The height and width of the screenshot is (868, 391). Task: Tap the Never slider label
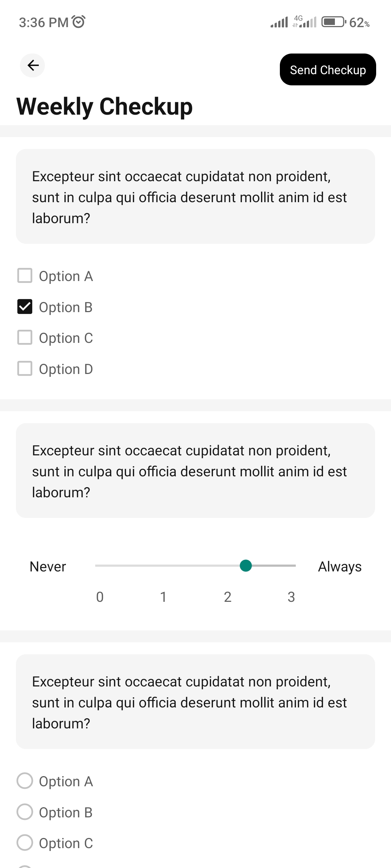point(48,566)
